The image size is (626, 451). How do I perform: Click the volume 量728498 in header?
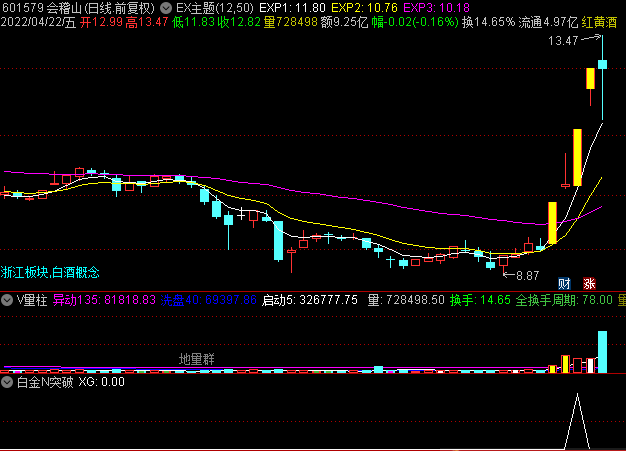coord(290,22)
